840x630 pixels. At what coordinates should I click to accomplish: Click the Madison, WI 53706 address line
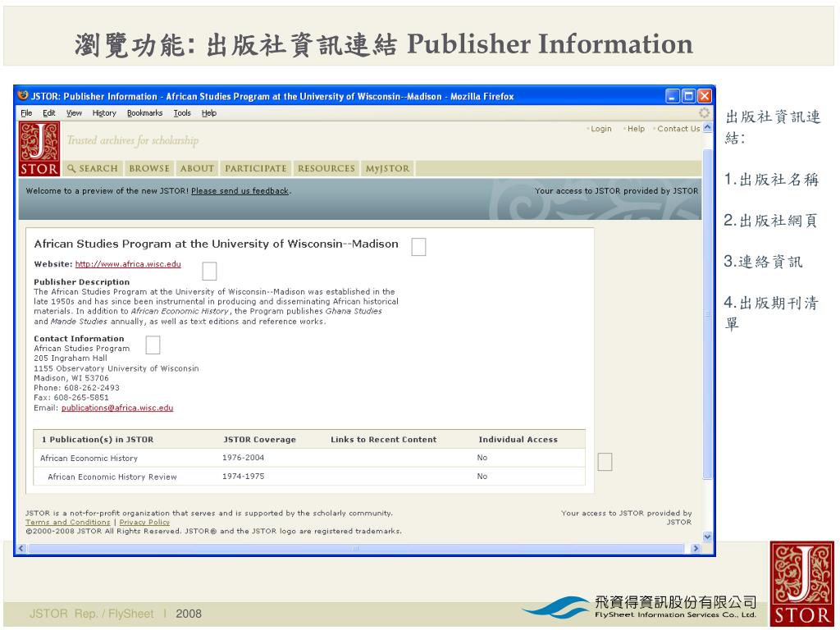click(x=71, y=378)
